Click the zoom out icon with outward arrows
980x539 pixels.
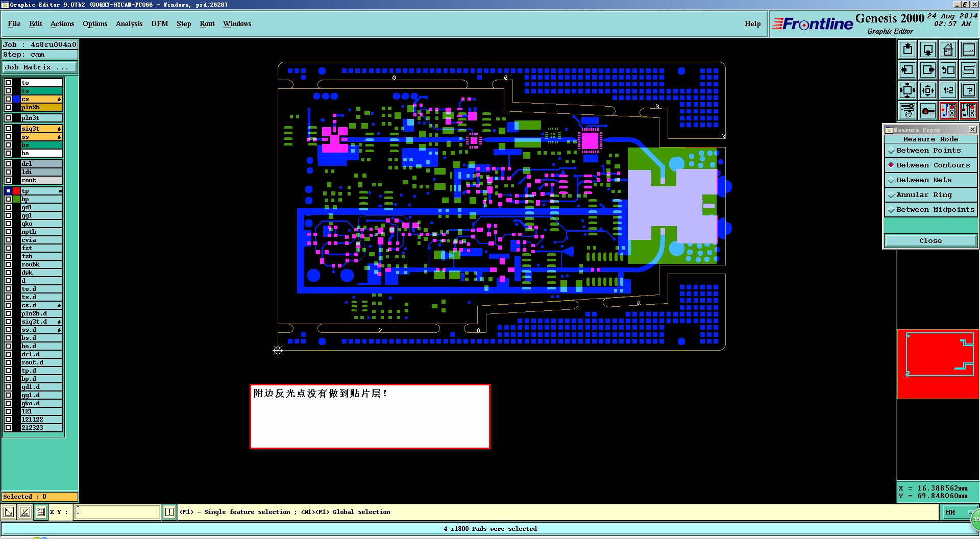click(928, 90)
